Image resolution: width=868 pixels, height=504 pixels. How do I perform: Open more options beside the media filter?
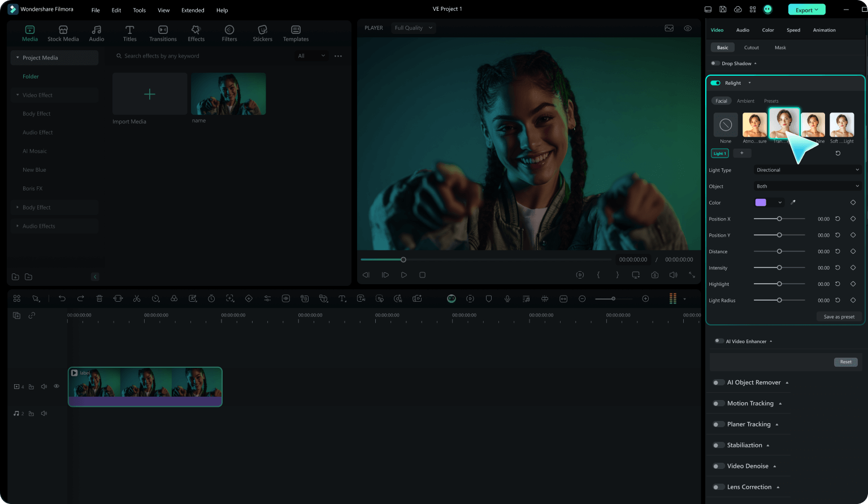tap(338, 56)
